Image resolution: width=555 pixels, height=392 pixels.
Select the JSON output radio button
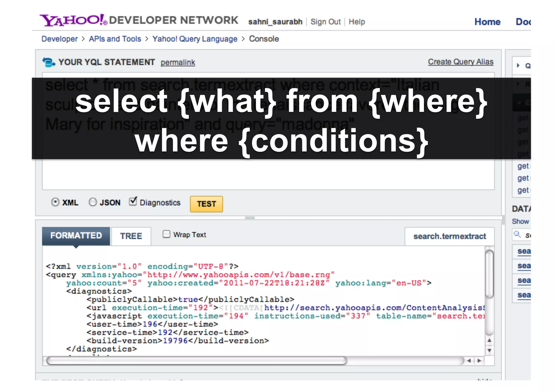93,202
